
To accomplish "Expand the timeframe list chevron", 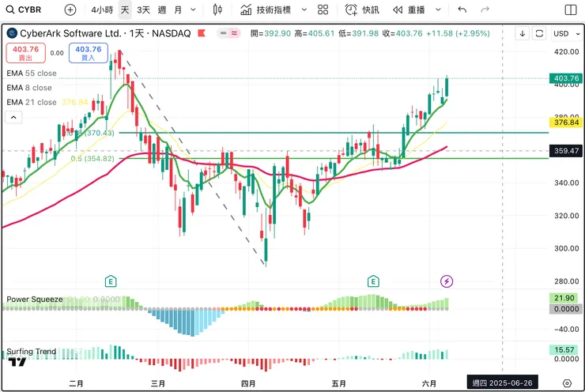I will click(x=193, y=9).
